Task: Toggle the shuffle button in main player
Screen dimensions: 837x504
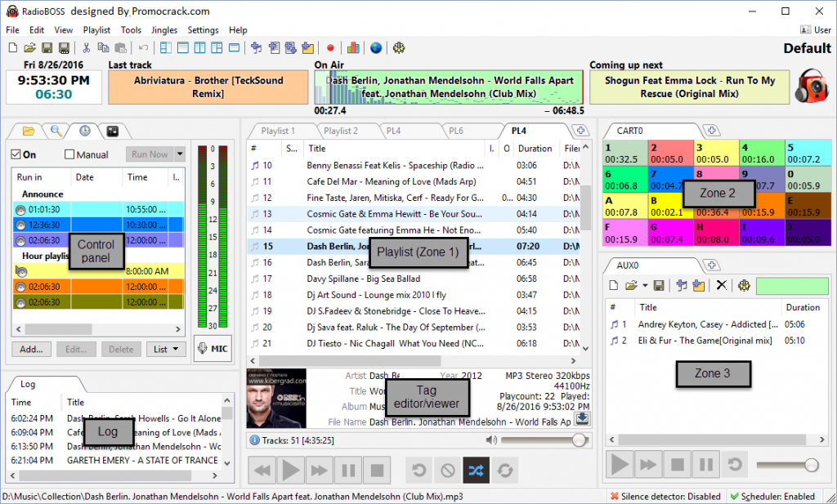Action: click(x=476, y=470)
